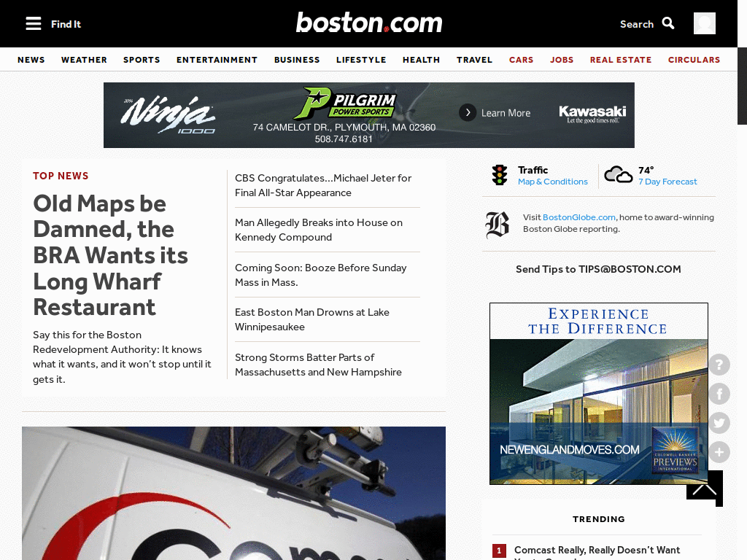
Task: Share via the Facebook icon
Action: pyautogui.click(x=719, y=394)
